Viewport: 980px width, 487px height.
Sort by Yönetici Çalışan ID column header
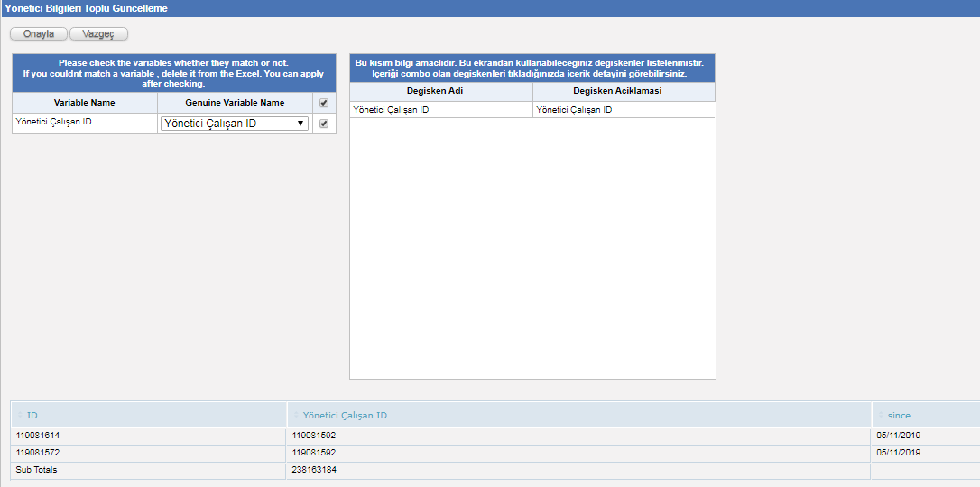[579, 415]
